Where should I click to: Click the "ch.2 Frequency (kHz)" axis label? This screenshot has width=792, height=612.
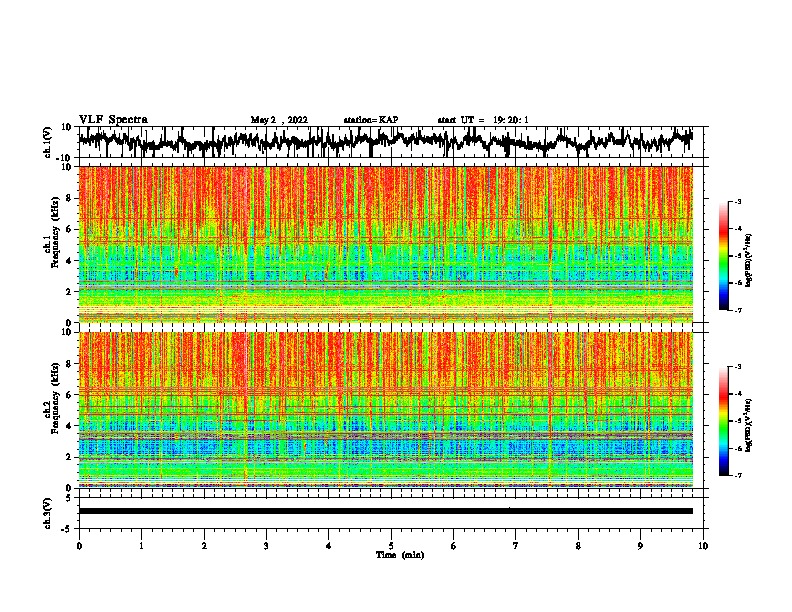tap(52, 398)
